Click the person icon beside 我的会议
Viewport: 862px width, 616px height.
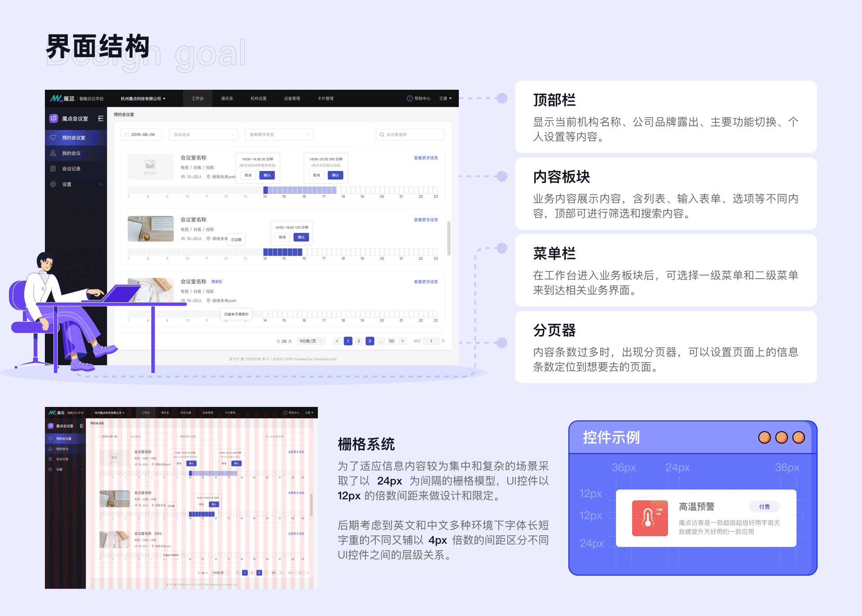53,153
